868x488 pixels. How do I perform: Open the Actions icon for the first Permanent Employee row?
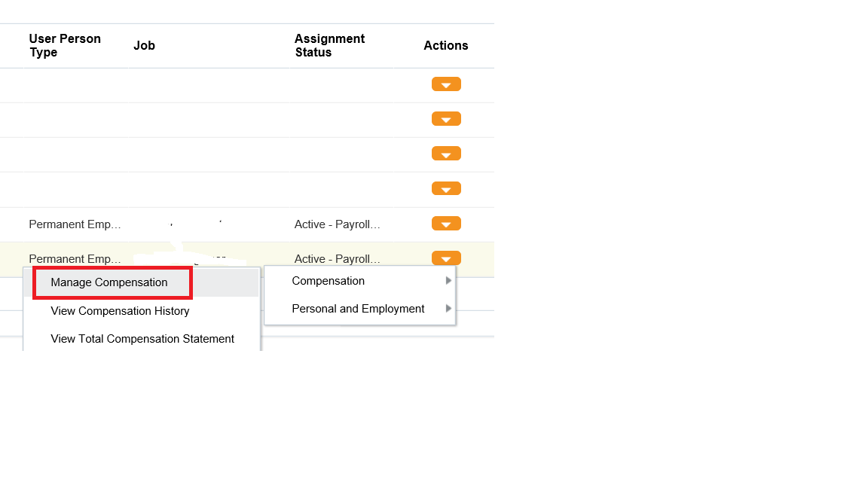(446, 223)
